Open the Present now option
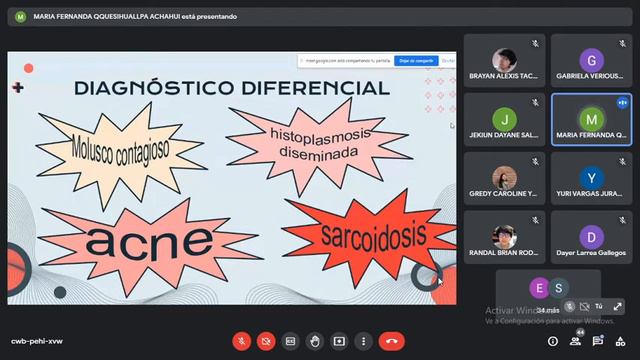The height and width of the screenshot is (360, 640). [x=339, y=341]
